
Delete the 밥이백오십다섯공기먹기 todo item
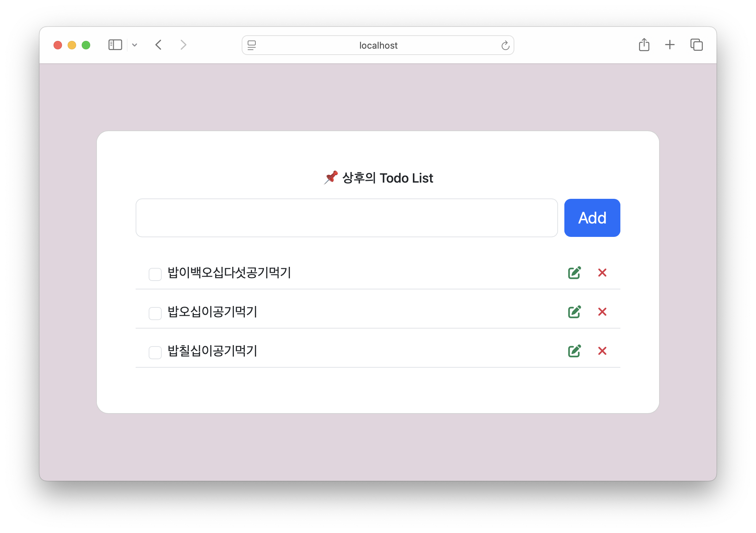602,272
